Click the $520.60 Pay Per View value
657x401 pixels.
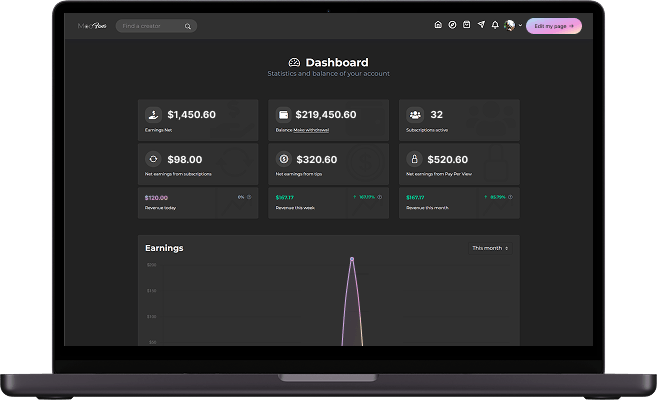point(447,159)
